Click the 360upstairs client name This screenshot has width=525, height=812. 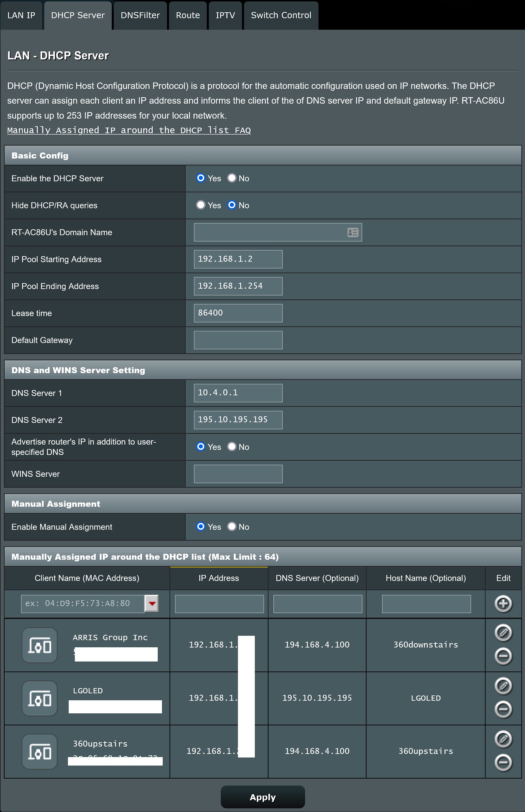click(x=100, y=744)
